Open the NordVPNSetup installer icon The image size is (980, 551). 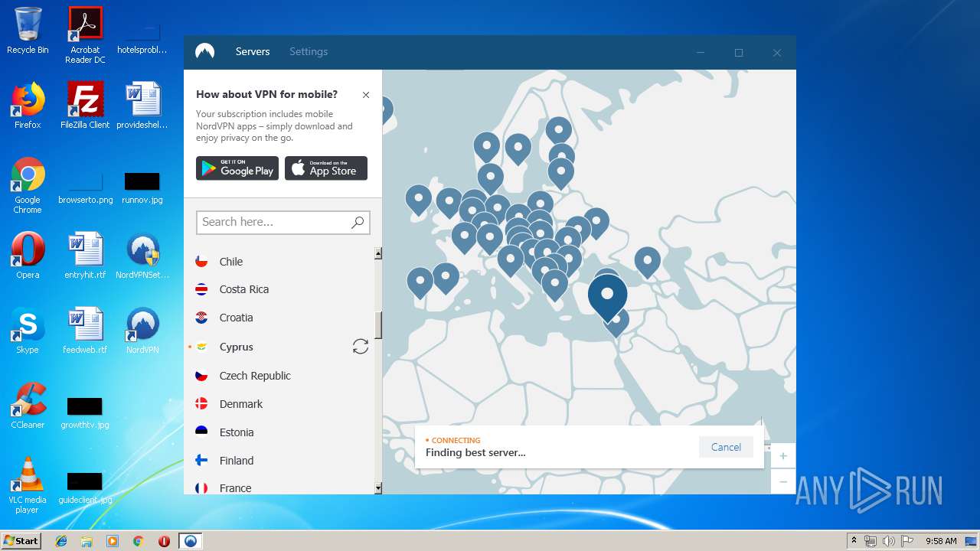click(142, 256)
